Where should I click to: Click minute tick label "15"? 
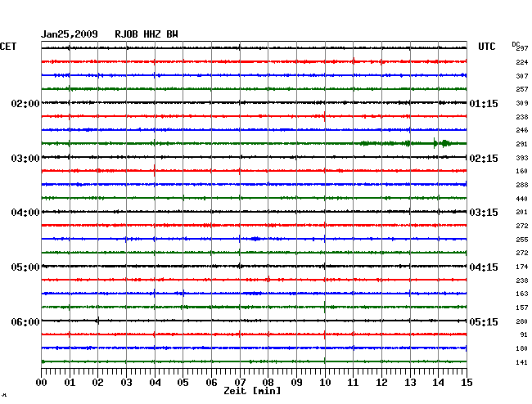[467, 383]
